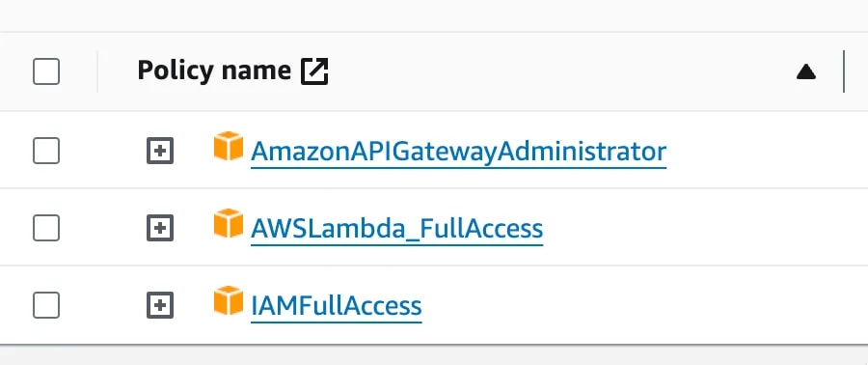
Task: Follow the AWSLambda_FullAccess policy link
Action: tap(397, 228)
